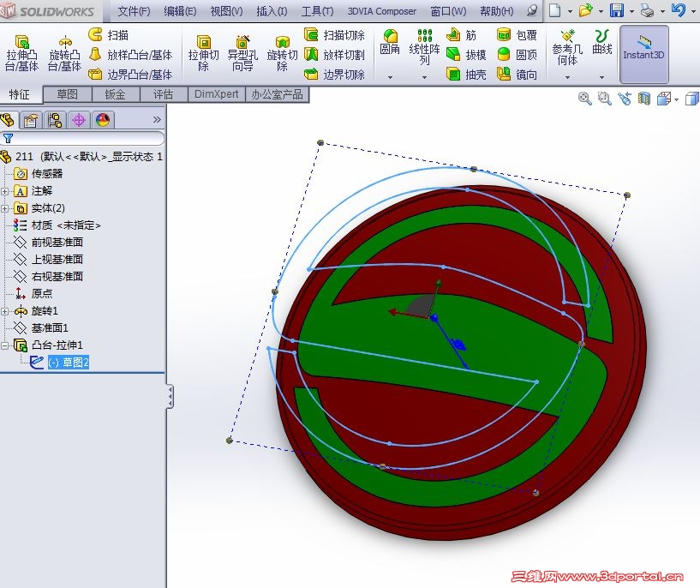The image size is (700, 588).
Task: Switch to the 草图 (Sketch) tab
Action: [68, 94]
